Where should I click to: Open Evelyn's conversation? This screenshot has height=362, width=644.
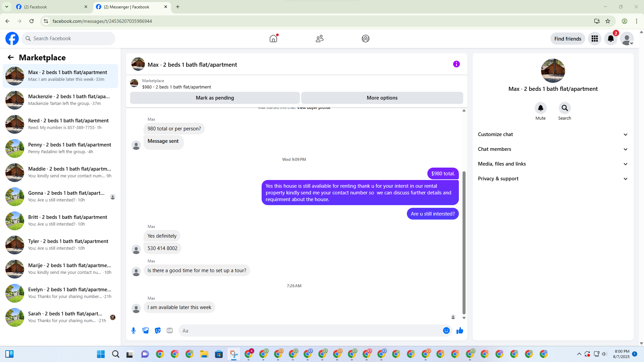[x=60, y=293]
